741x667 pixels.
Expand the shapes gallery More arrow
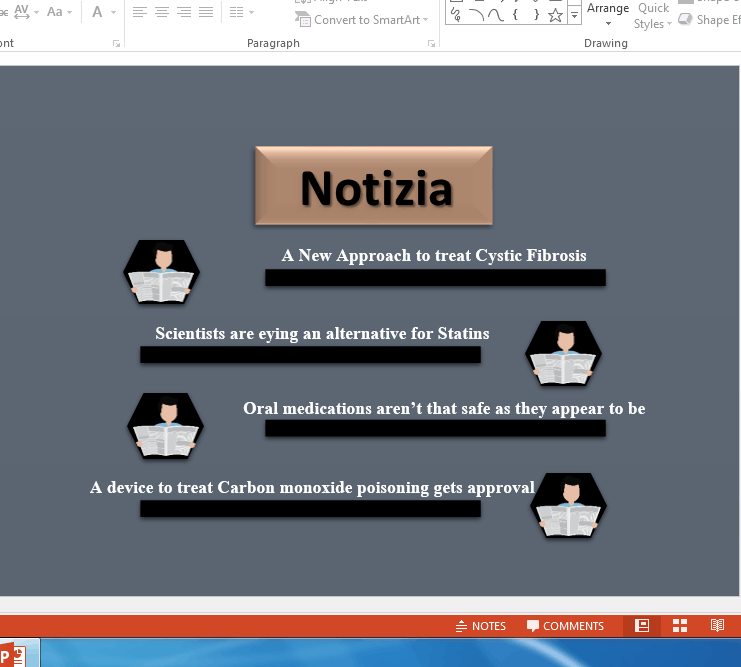tap(574, 16)
